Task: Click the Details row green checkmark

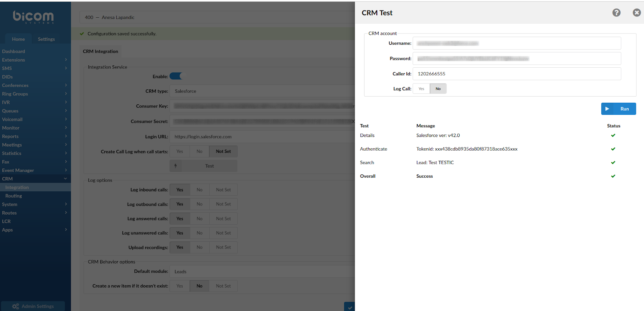Action: (x=613, y=135)
